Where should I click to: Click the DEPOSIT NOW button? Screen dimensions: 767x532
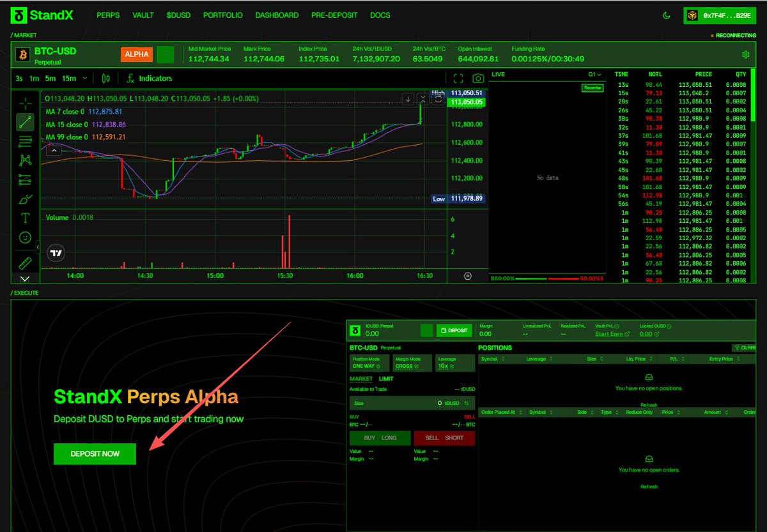click(x=95, y=454)
